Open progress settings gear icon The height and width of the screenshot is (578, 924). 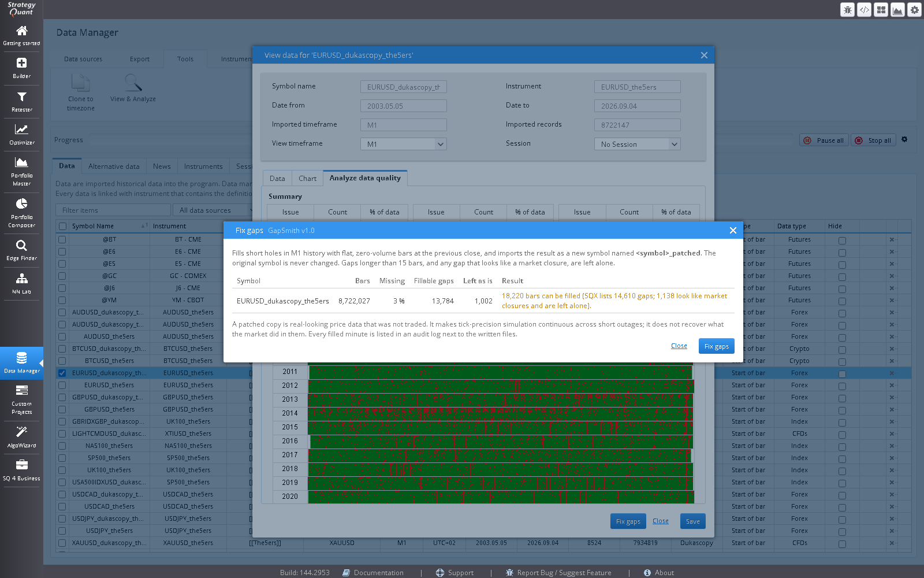click(x=904, y=139)
